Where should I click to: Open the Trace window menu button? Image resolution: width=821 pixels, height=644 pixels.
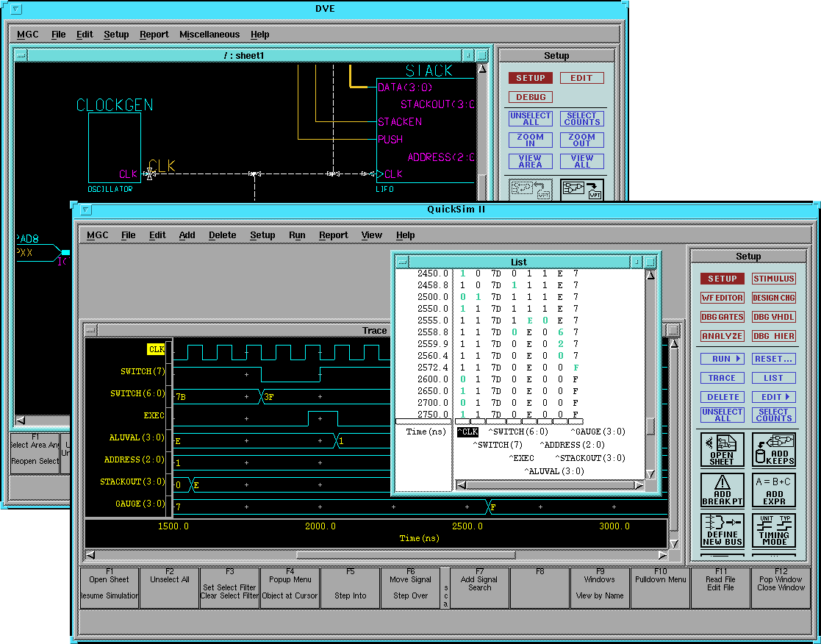point(90,330)
